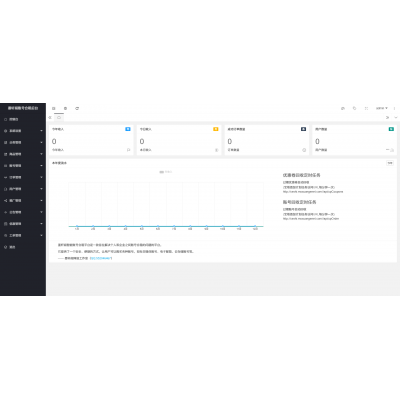The image size is (400, 400).
Task: Click the small button at the chart panel's top right
Action: tap(390, 163)
